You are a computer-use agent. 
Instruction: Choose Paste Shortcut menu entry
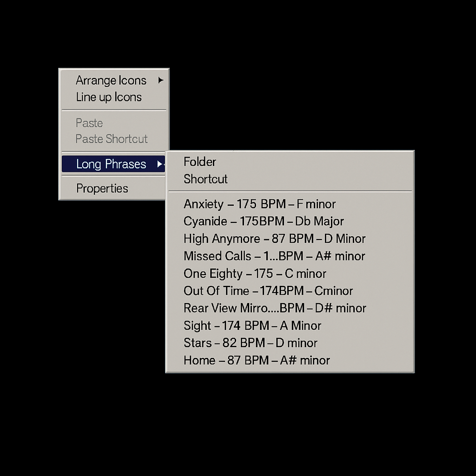114,139
